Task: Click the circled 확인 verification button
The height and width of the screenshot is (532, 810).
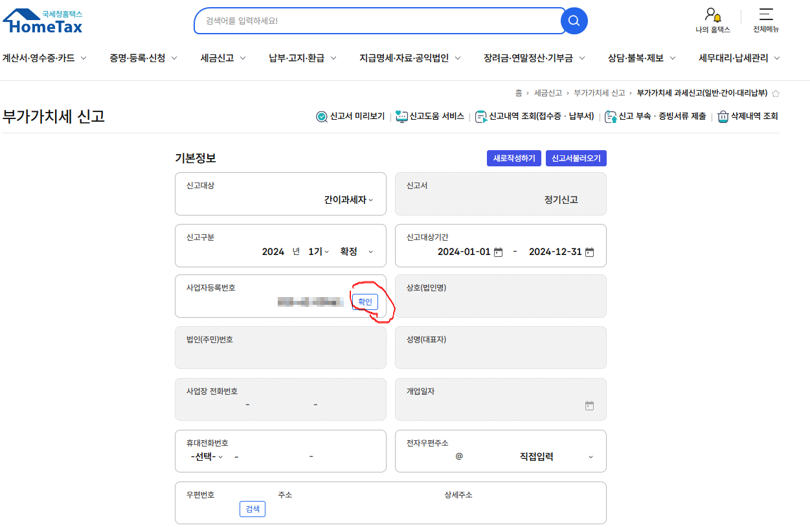Action: click(x=365, y=301)
